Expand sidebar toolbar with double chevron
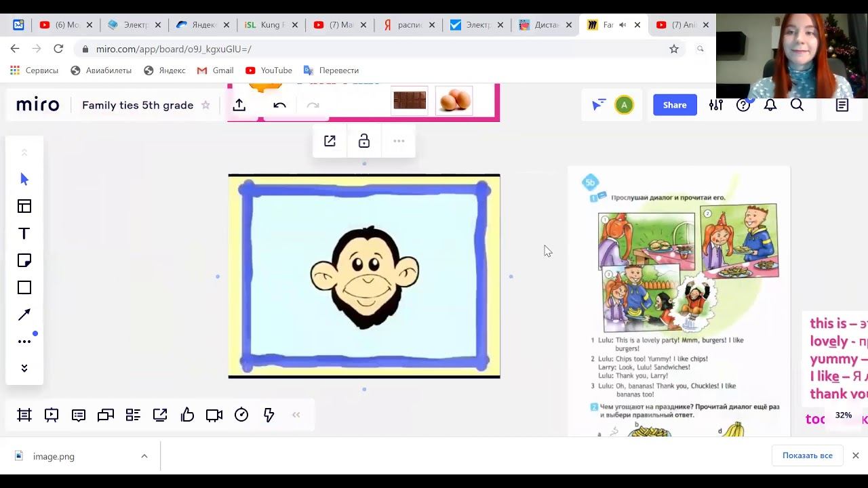868x488 pixels. click(x=24, y=368)
